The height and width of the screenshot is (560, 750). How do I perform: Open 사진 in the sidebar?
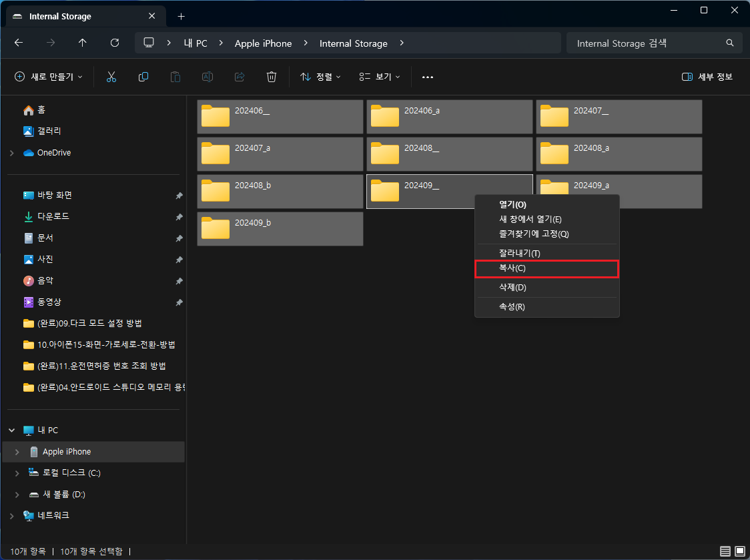coord(38,260)
